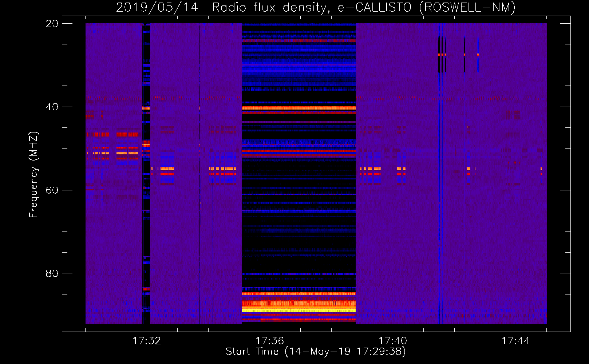Click the frequency tick label '40'

(x=52, y=107)
